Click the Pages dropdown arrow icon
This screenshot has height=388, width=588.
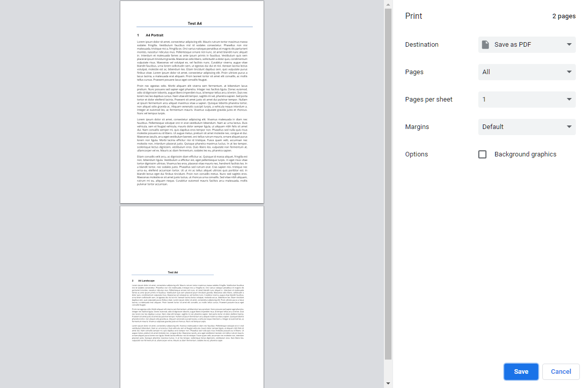point(570,72)
